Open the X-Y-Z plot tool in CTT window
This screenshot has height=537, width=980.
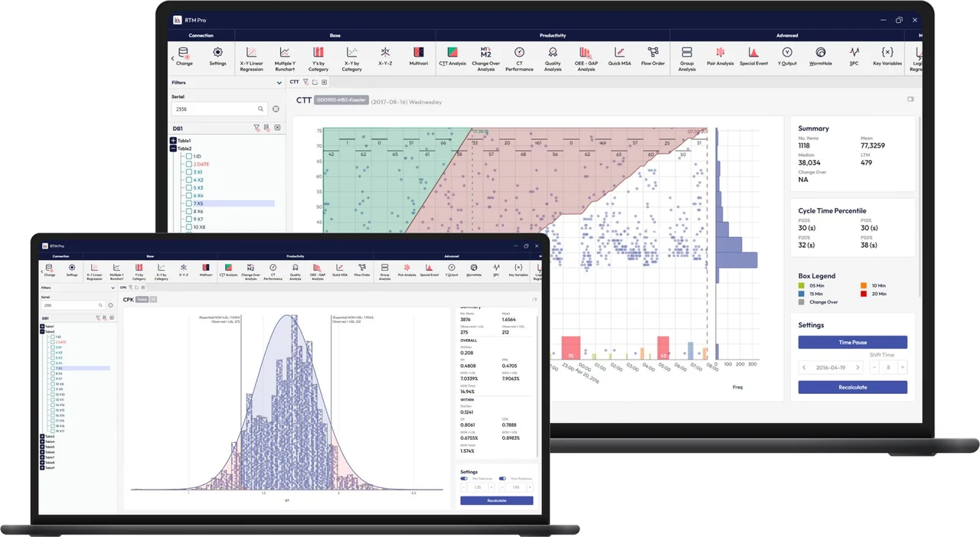pyautogui.click(x=385, y=57)
